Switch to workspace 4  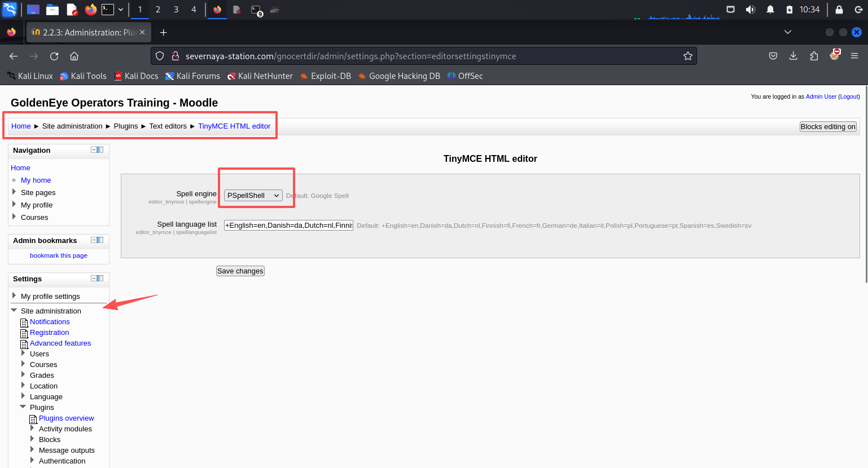pos(194,10)
